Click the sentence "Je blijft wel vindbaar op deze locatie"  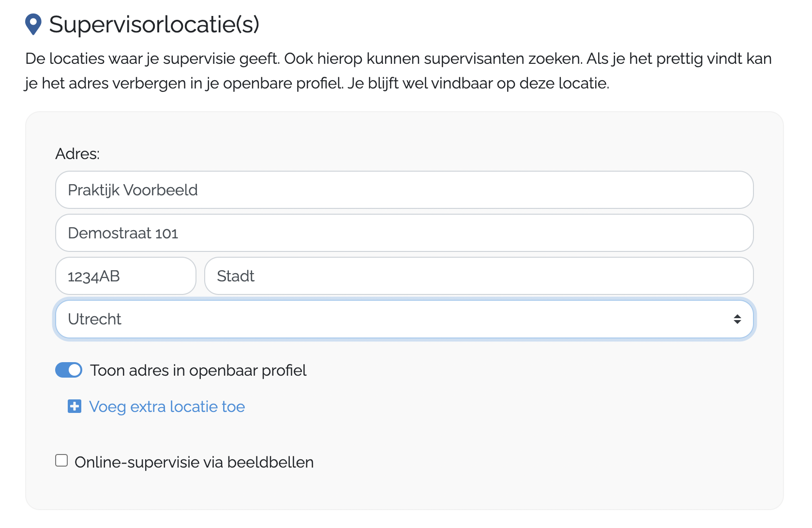tap(478, 83)
